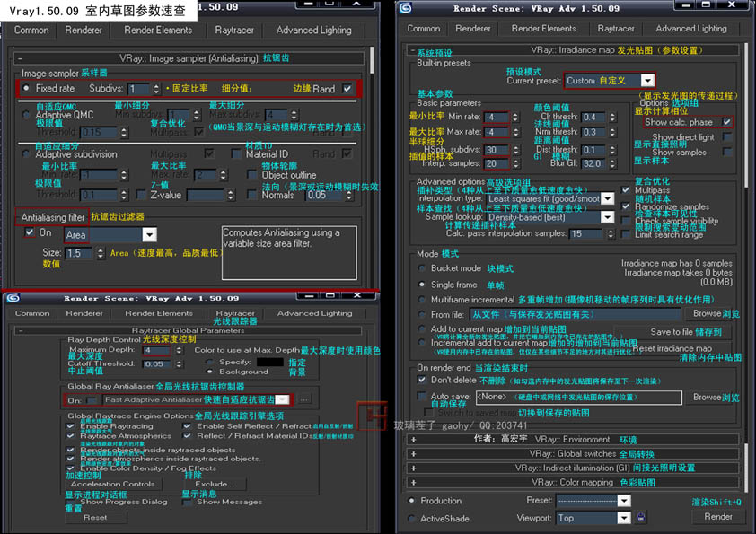
Task: Open the render Preset dropdown
Action: click(x=624, y=501)
